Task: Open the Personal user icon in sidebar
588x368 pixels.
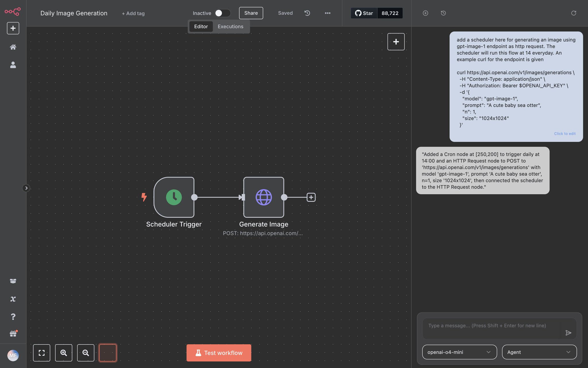Action: [13, 65]
